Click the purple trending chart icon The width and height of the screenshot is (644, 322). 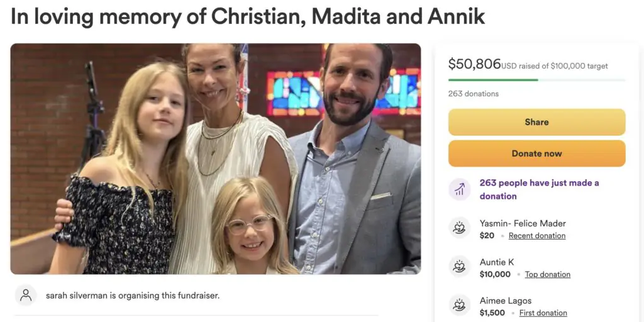click(x=459, y=189)
